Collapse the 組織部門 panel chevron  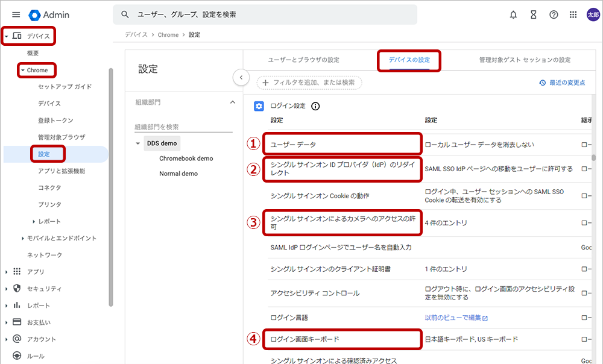233,102
